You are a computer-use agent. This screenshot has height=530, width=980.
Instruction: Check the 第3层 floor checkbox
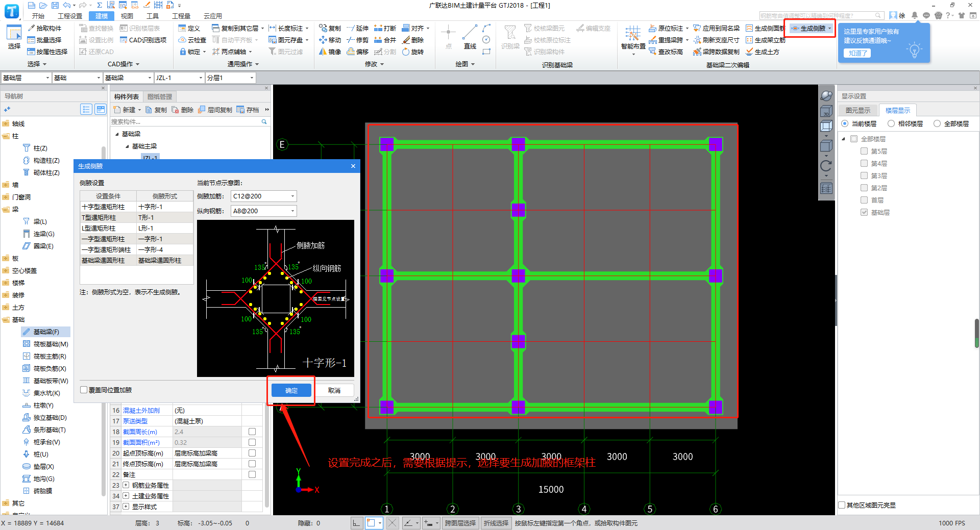pos(864,175)
